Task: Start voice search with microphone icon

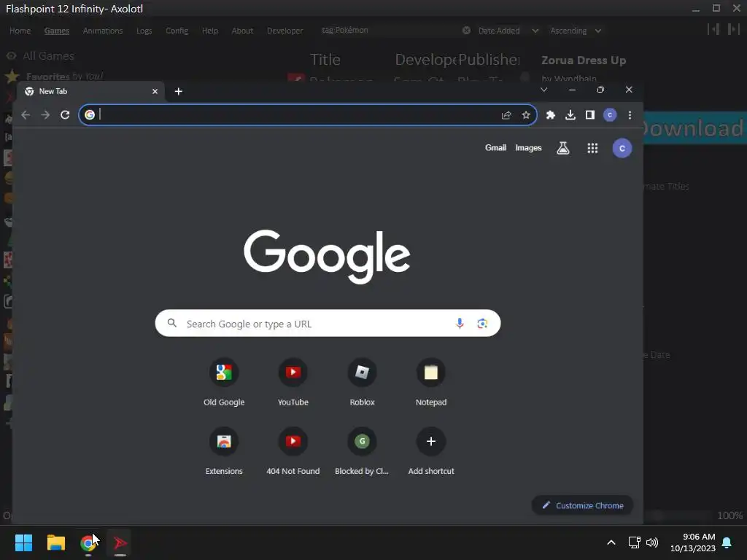Action: coord(460,323)
